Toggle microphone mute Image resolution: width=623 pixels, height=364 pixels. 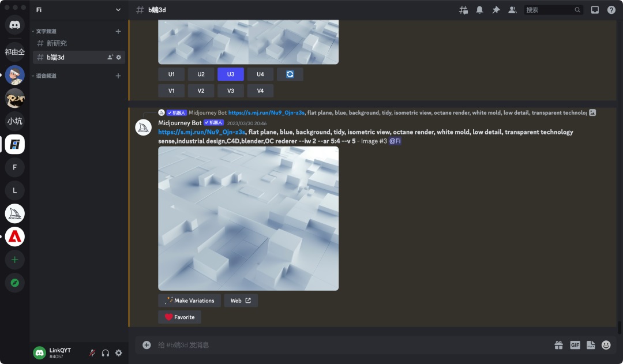(x=92, y=353)
